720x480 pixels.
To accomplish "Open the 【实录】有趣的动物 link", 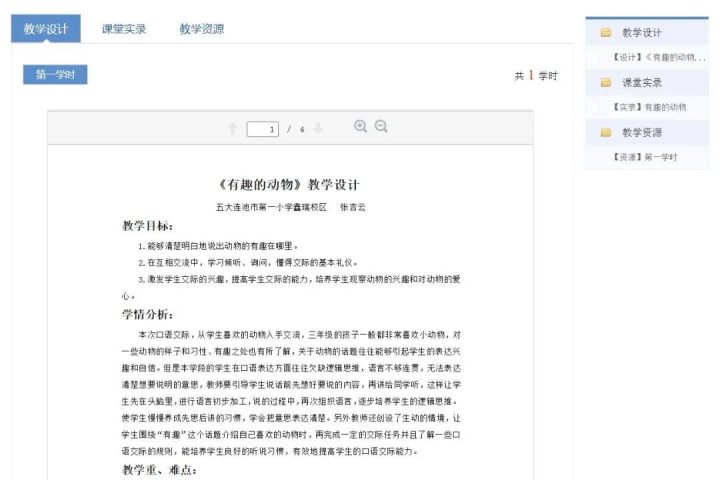I will [650, 107].
